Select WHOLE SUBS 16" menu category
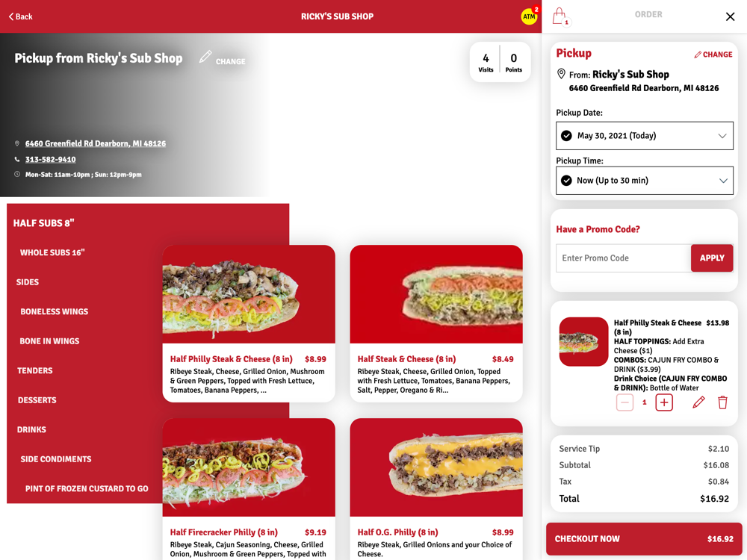The width and height of the screenshot is (747, 560). [52, 252]
